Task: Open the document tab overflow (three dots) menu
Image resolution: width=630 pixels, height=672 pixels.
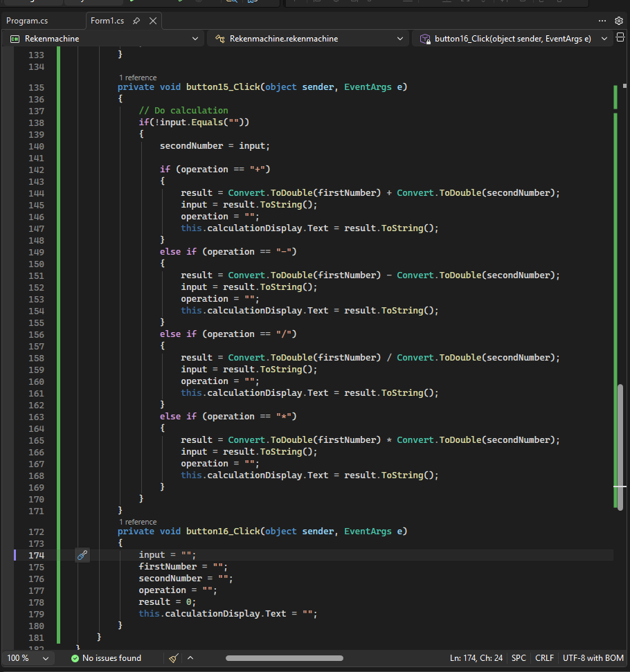Action: 602,21
